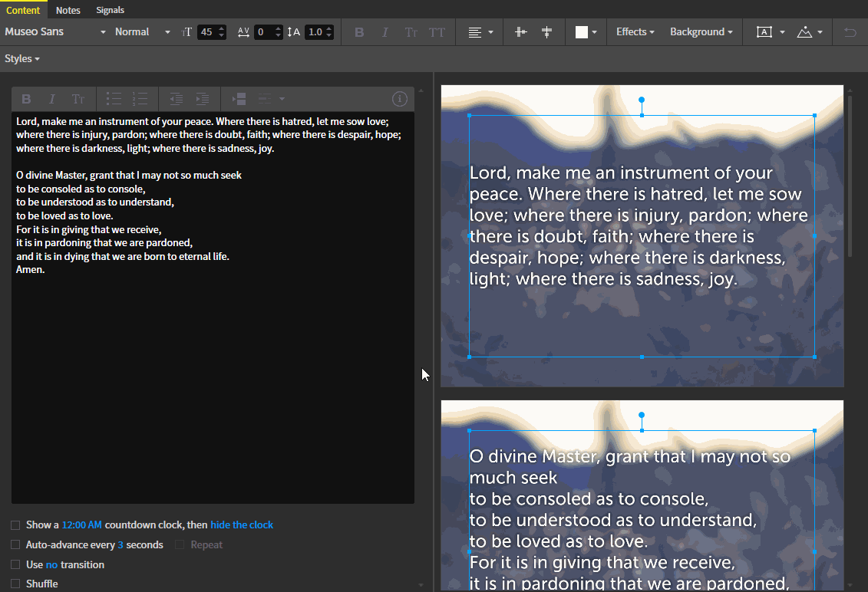This screenshot has height=592, width=868.
Task: Toggle bold in the top formatting toolbar
Action: (359, 32)
